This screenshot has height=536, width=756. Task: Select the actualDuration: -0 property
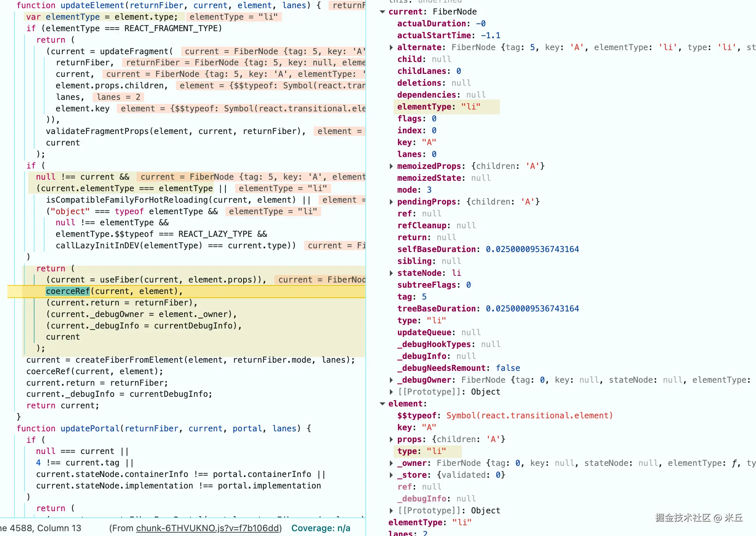coord(441,24)
